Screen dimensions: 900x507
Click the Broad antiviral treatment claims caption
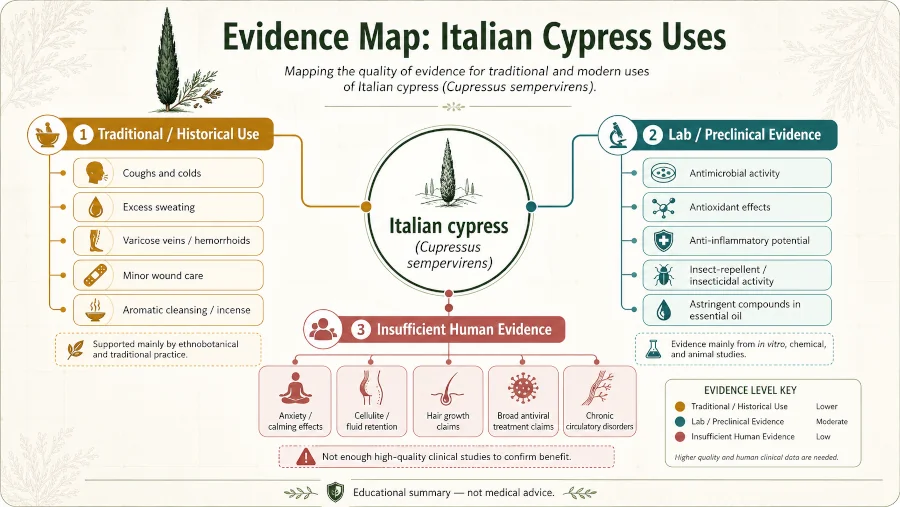[523, 421]
